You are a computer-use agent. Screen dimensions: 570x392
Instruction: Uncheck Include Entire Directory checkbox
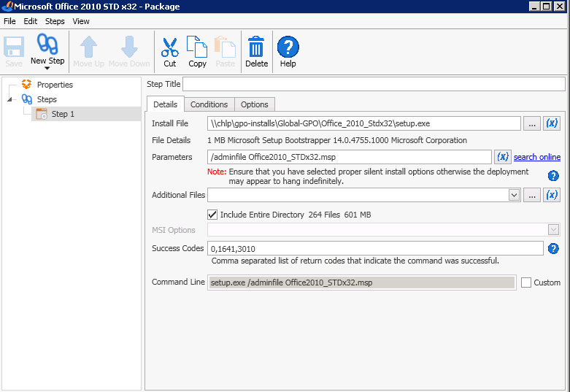pos(212,215)
